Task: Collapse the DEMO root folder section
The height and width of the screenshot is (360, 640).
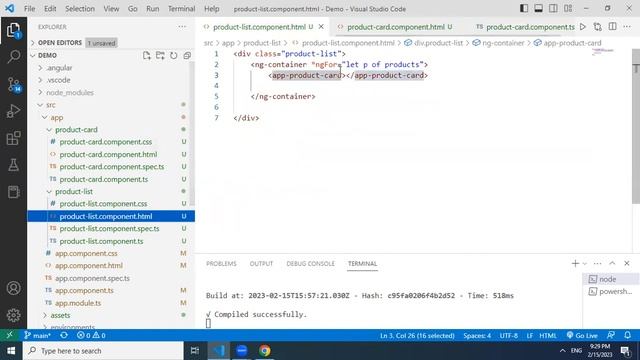Action: 47,56
